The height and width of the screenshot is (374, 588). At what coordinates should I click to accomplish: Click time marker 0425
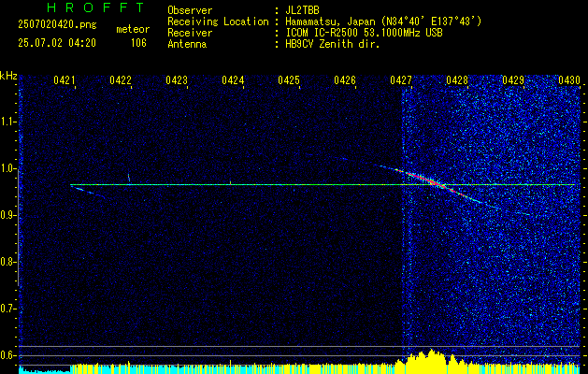[x=288, y=80]
